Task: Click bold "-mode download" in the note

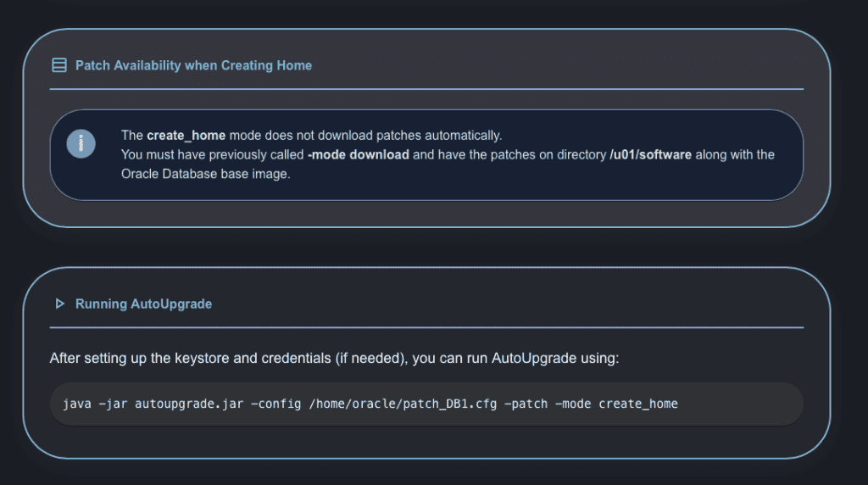Action: [359, 154]
